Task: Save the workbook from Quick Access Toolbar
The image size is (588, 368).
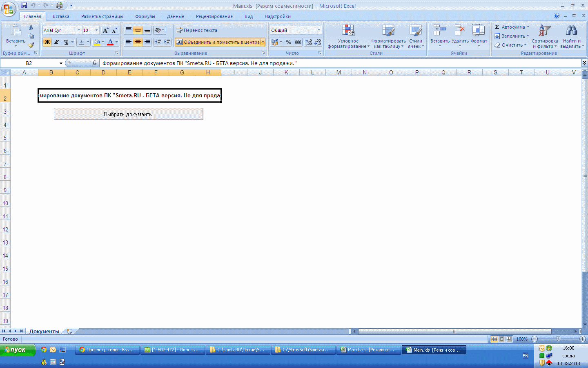Action: (x=24, y=5)
